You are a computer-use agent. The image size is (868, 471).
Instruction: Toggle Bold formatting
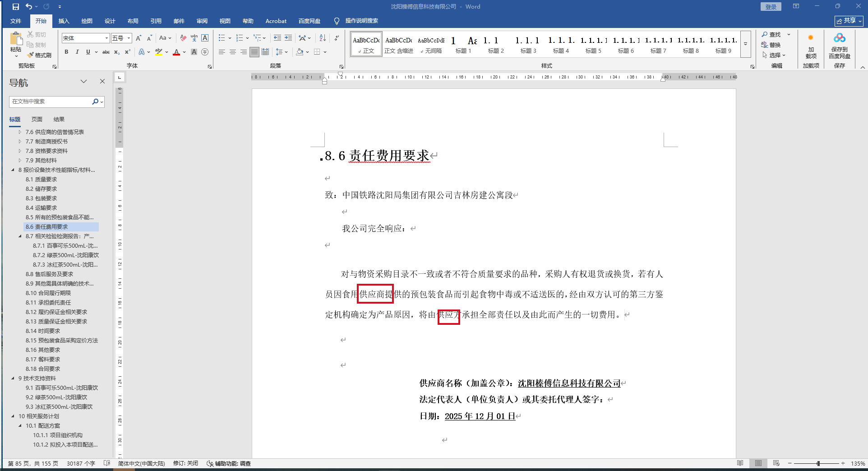tap(66, 52)
